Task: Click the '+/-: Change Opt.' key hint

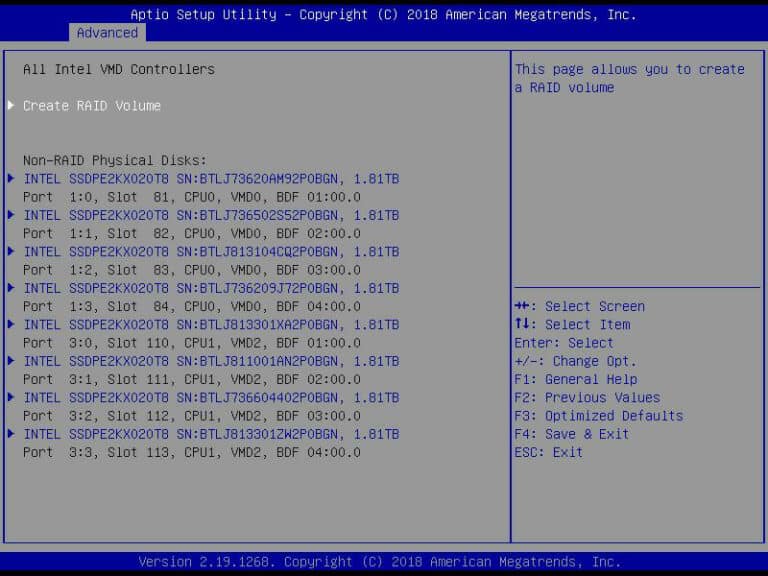Action: (576, 361)
